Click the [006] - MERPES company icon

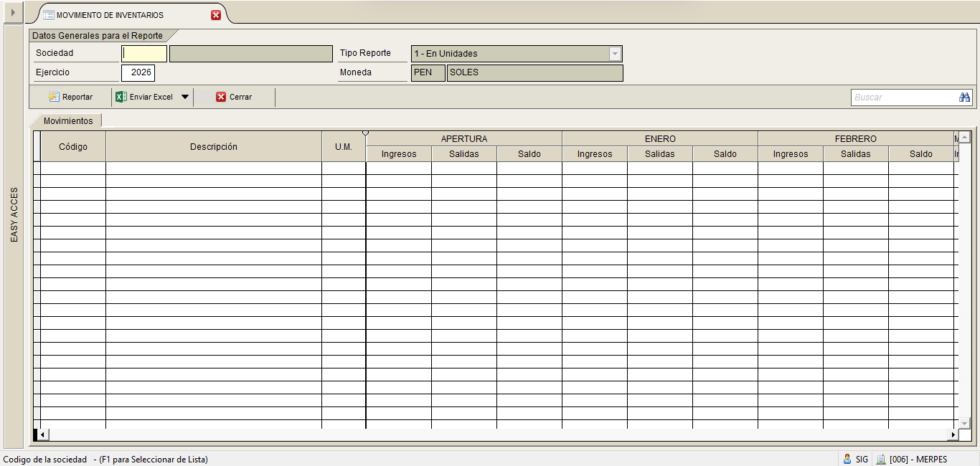[880, 459]
